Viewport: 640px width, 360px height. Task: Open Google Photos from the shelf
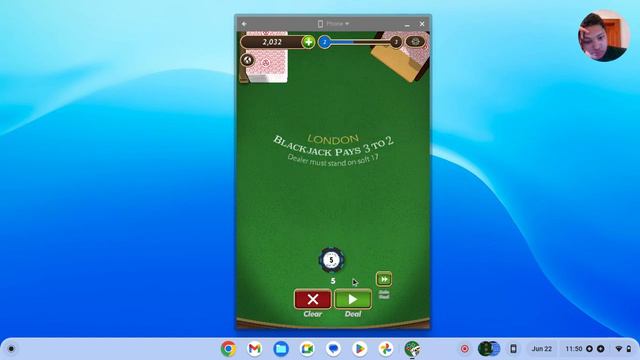pyautogui.click(x=386, y=349)
